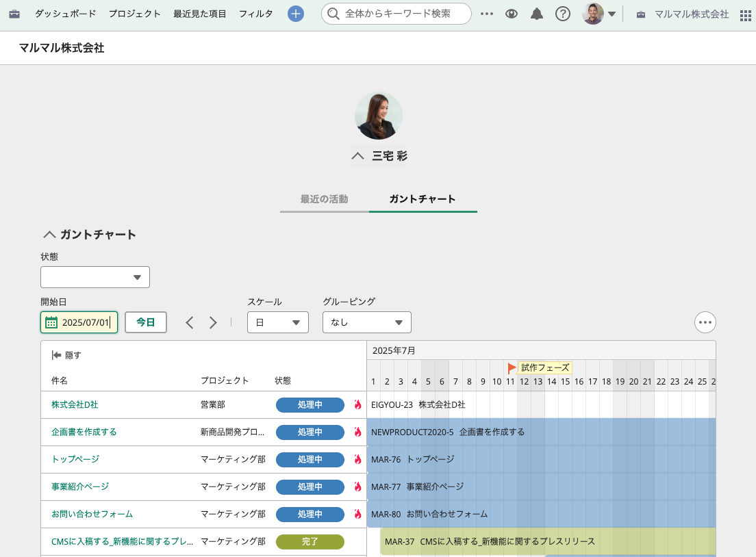Viewport: 756px width, 557px height.
Task: Click the 営業部 project cell
Action: tap(212, 404)
